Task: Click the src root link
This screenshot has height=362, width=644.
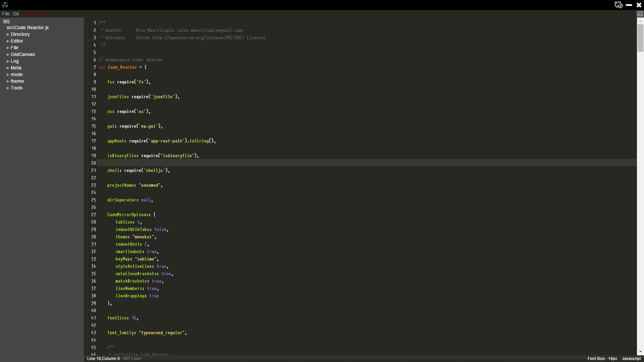Action: pos(6,21)
